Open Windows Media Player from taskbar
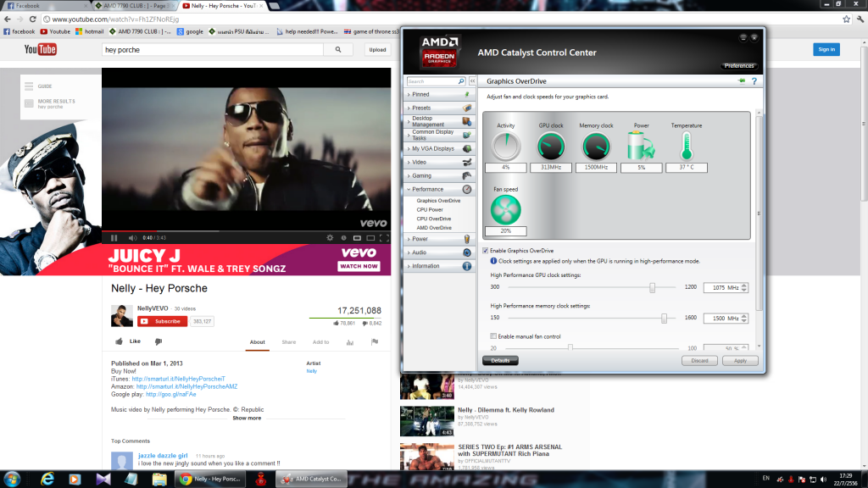The width and height of the screenshot is (868, 488). click(x=75, y=480)
